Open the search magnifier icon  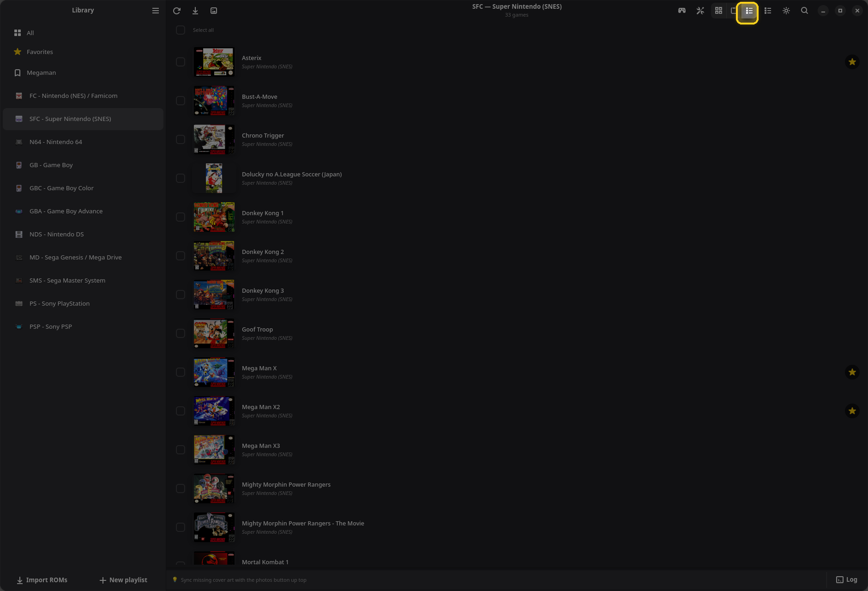click(804, 11)
